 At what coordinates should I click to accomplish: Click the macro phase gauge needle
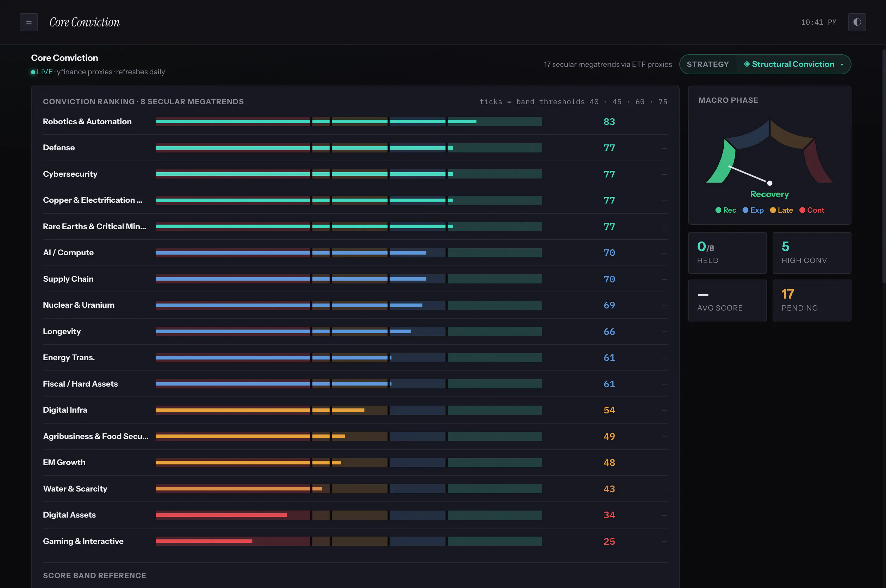click(x=749, y=174)
